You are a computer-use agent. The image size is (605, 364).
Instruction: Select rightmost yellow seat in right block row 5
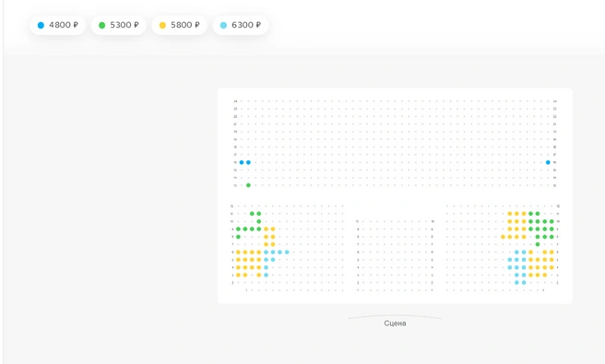(552, 260)
